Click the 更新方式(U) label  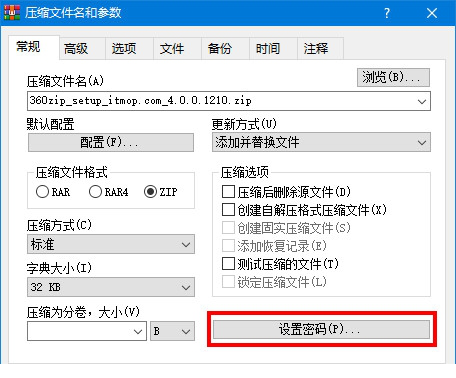click(244, 124)
